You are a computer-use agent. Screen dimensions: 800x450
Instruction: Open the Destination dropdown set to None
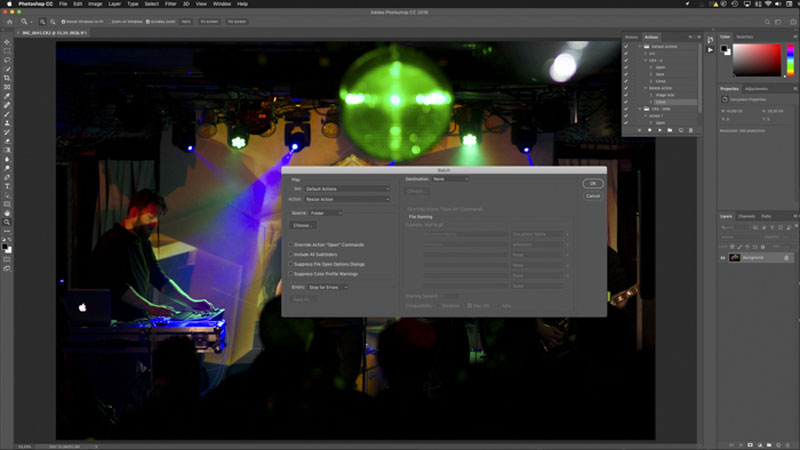point(450,179)
